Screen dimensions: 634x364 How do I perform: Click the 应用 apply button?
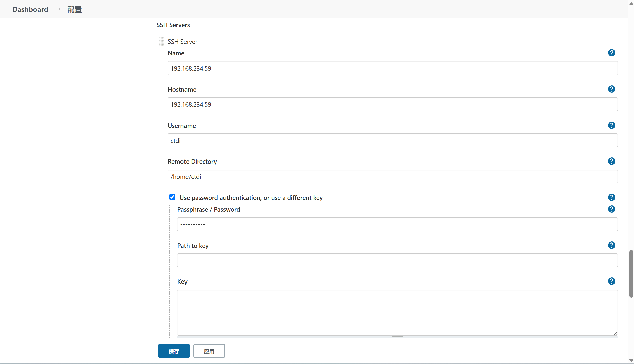(209, 351)
